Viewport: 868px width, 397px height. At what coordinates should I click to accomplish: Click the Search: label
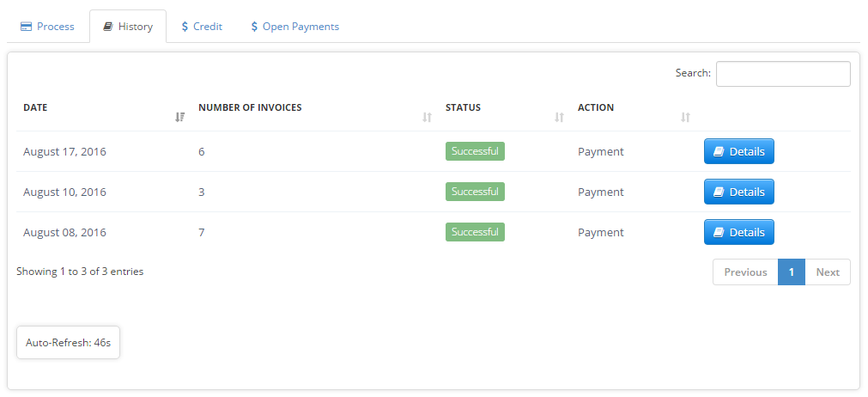(x=693, y=73)
